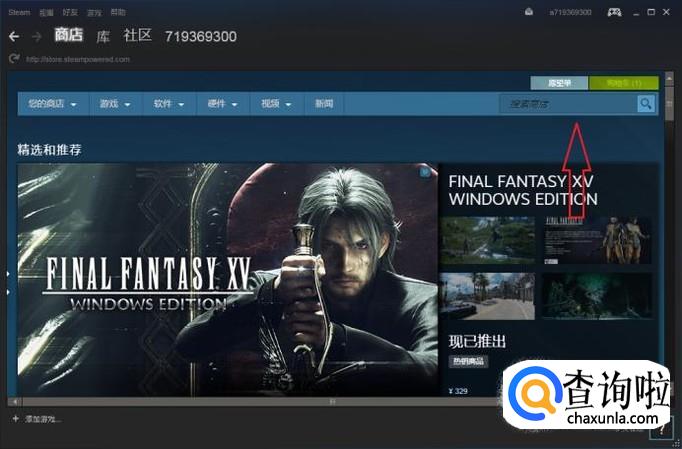682x449 pixels.
Task: Expand the 硬件 (Hardware) dropdown
Action: pos(223,104)
